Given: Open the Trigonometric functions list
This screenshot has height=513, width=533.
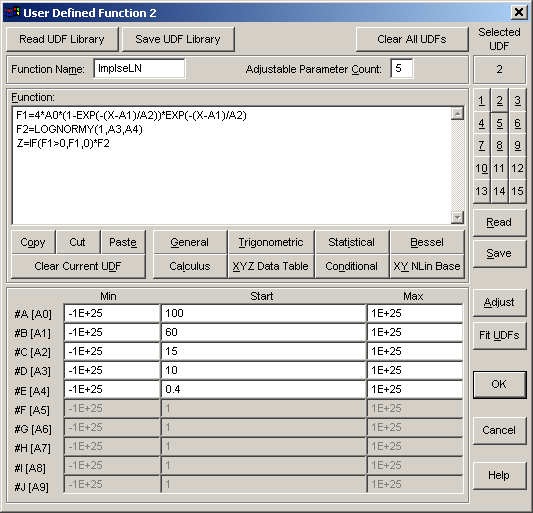Looking at the screenshot, I should tap(271, 242).
